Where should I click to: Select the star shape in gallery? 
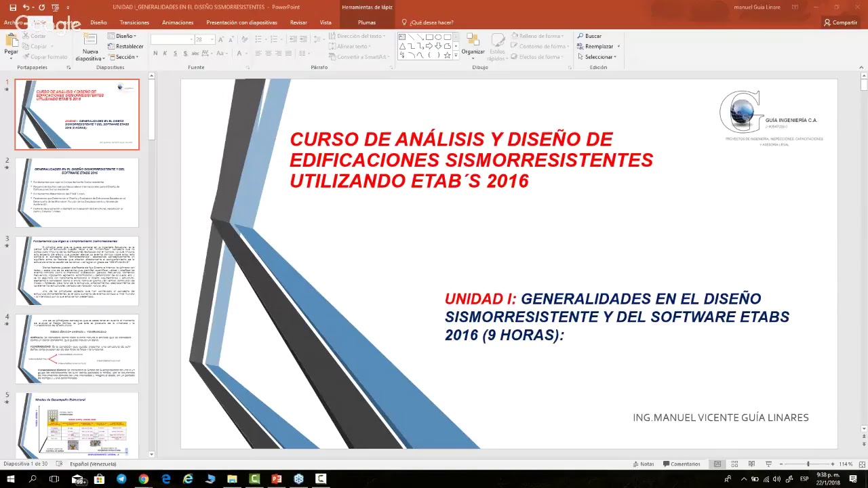447,56
